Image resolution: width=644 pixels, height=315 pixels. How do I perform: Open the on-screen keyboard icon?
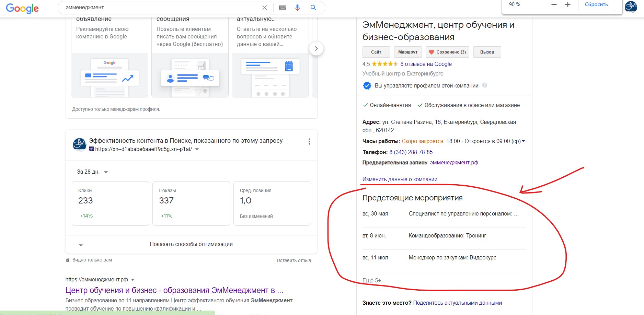pyautogui.click(x=283, y=8)
